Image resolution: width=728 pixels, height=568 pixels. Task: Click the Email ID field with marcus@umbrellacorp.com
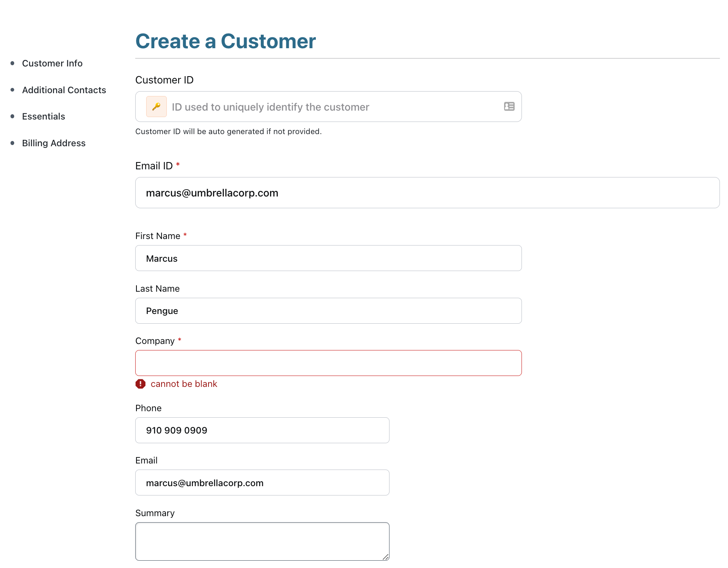[x=427, y=193]
